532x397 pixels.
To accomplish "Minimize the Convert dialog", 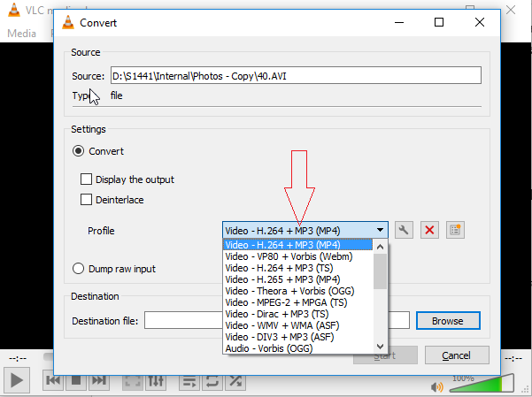I will (x=399, y=22).
